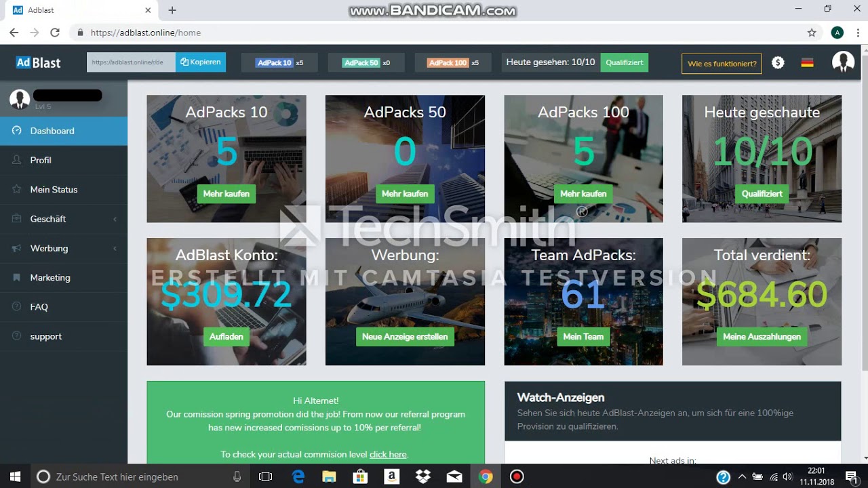Click the Werbung megaphone icon

tap(16, 248)
